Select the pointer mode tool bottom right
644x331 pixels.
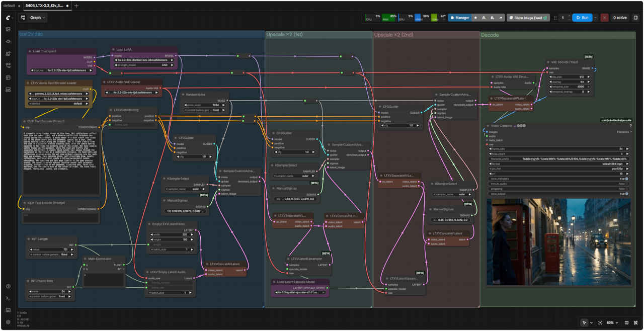[584, 322]
